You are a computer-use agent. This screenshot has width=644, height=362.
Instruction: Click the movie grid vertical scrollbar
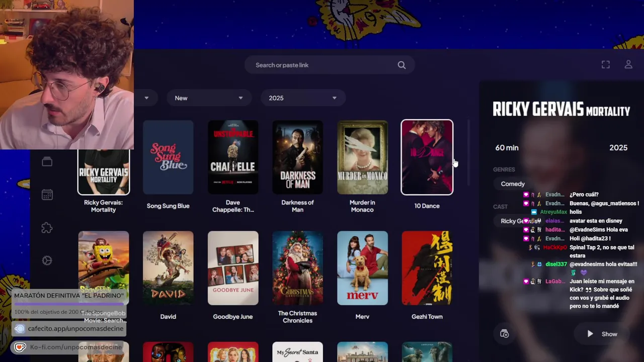[x=469, y=152]
